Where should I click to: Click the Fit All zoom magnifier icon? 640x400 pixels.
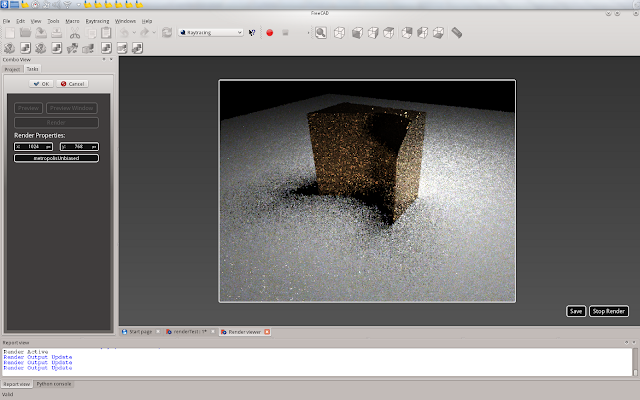(321, 33)
